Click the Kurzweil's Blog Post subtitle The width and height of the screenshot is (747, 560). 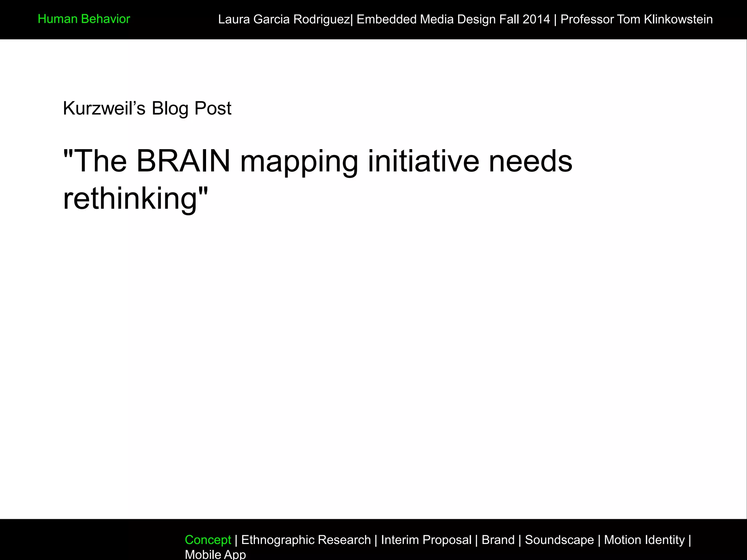pos(147,108)
